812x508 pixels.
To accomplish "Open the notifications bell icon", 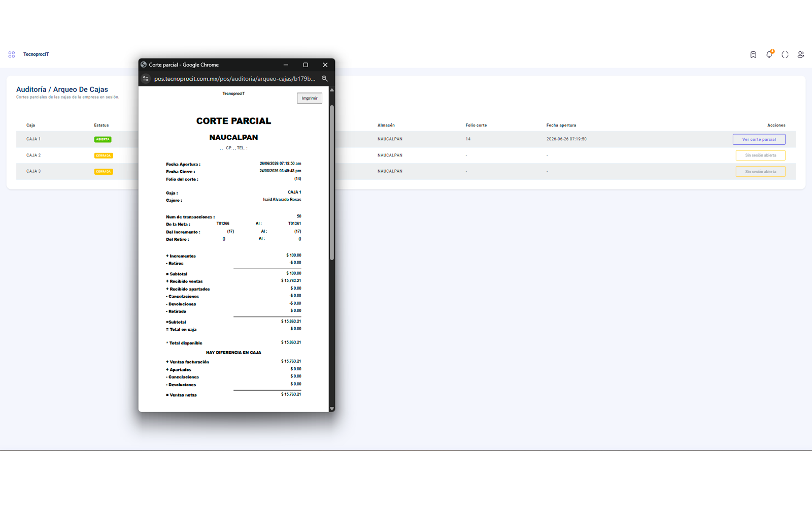I will pyautogui.click(x=769, y=54).
